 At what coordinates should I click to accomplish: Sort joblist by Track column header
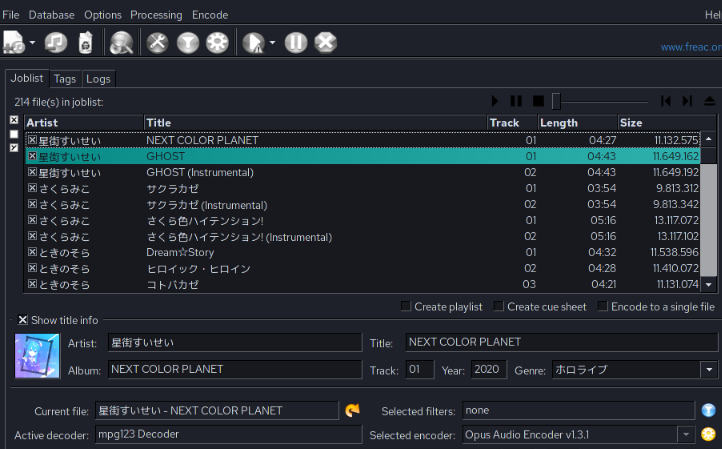512,122
